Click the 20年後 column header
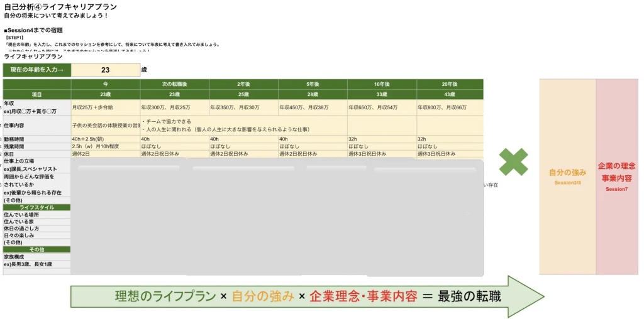644x319 pixels. [x=449, y=84]
